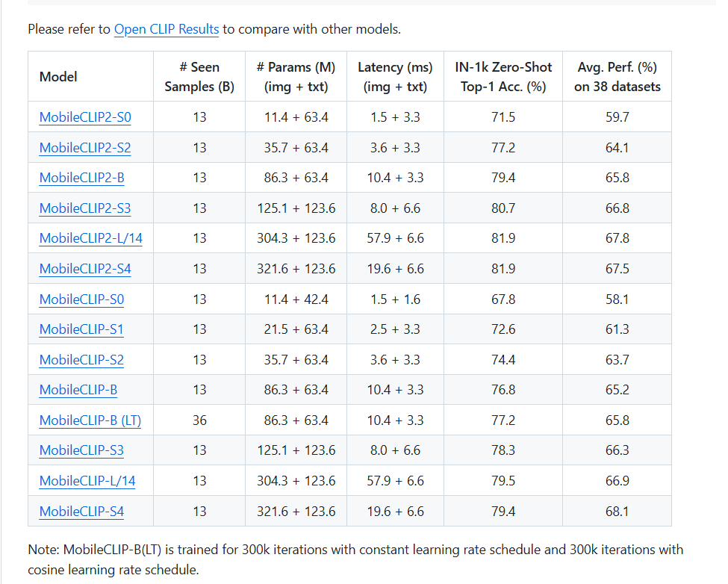Select the 61.3 average performance cell
Screen dimensions: 728x584
click(617, 329)
